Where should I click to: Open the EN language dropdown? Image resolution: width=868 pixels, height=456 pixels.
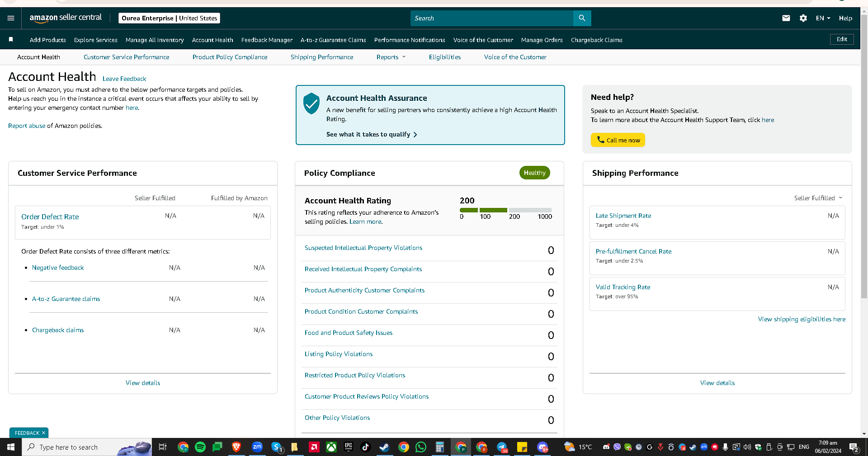click(x=823, y=18)
